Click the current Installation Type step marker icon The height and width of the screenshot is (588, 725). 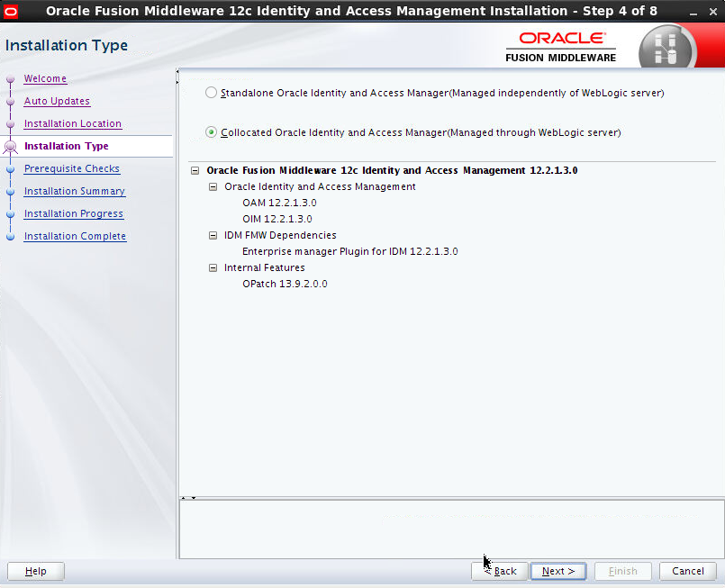tap(10, 147)
